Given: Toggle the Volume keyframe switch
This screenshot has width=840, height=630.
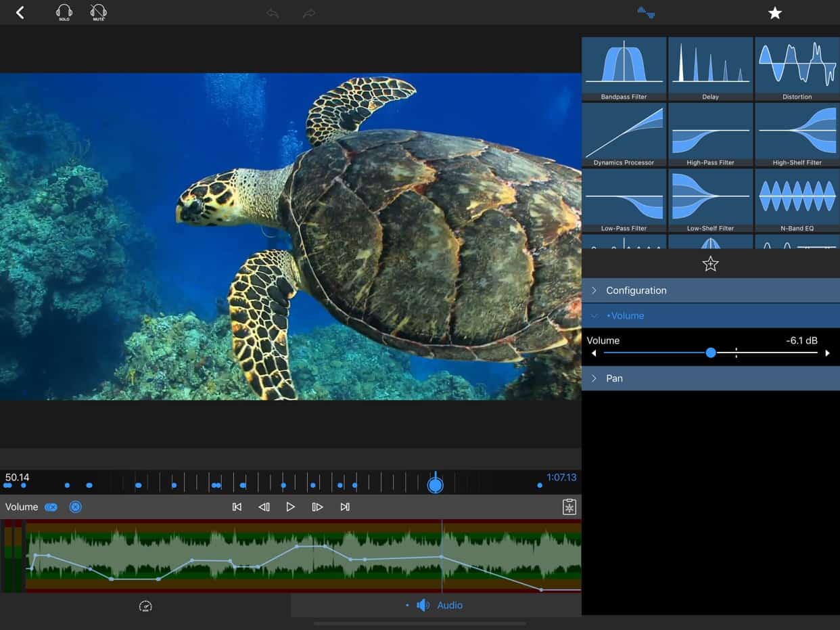Looking at the screenshot, I should click(51, 507).
